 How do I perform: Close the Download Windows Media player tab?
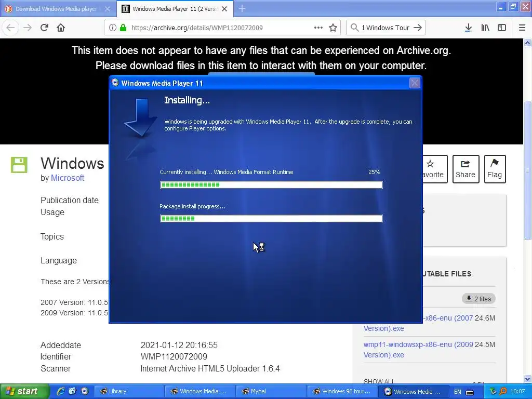(108, 9)
